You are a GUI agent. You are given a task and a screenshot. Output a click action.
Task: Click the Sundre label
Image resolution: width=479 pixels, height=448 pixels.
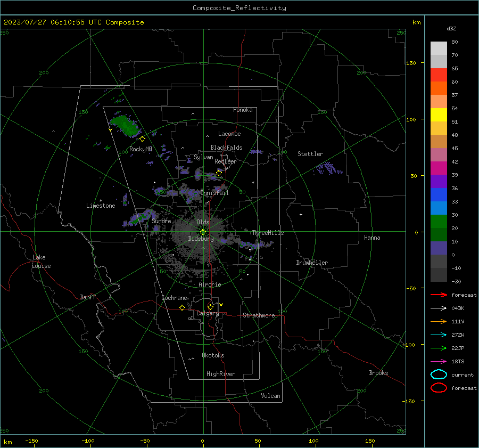pos(161,221)
